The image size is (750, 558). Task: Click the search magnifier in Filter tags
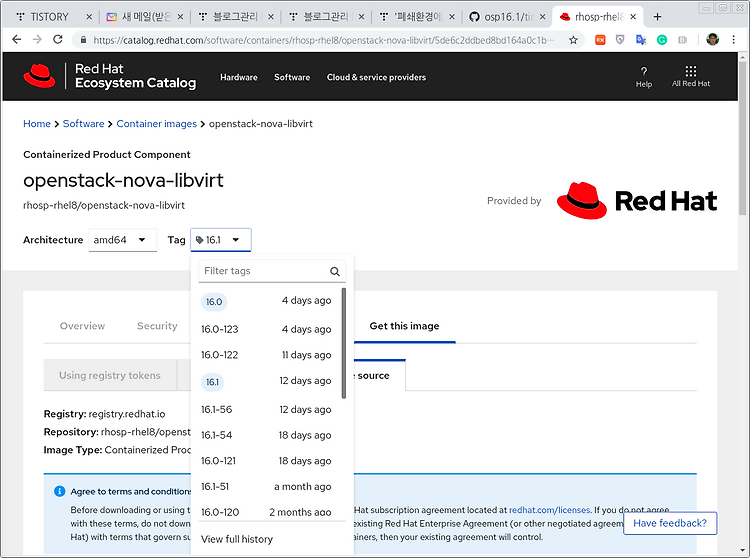point(335,272)
